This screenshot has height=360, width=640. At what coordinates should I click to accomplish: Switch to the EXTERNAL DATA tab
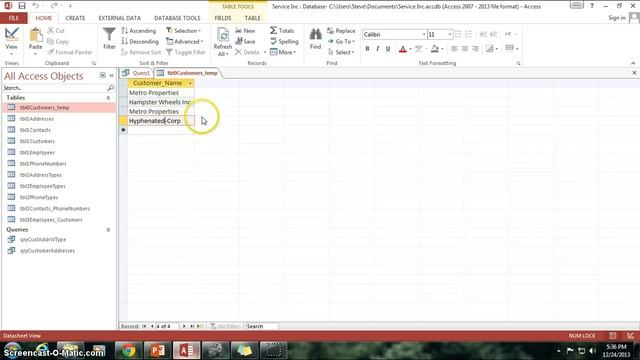[120, 18]
